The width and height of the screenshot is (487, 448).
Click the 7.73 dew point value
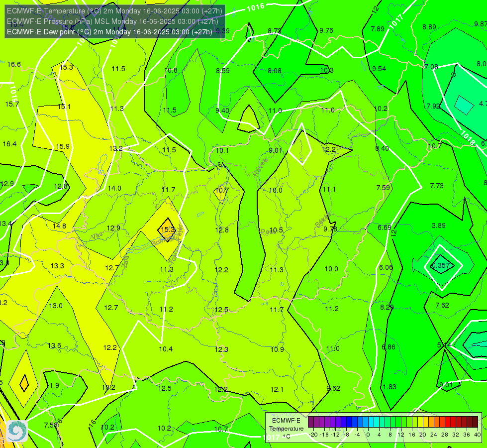coord(437,186)
